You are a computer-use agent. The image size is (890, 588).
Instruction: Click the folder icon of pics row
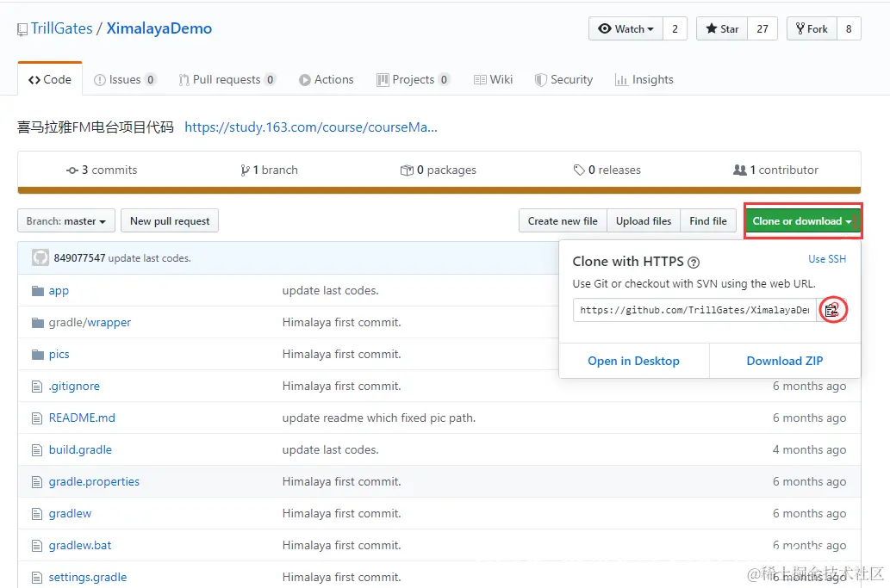click(x=38, y=355)
